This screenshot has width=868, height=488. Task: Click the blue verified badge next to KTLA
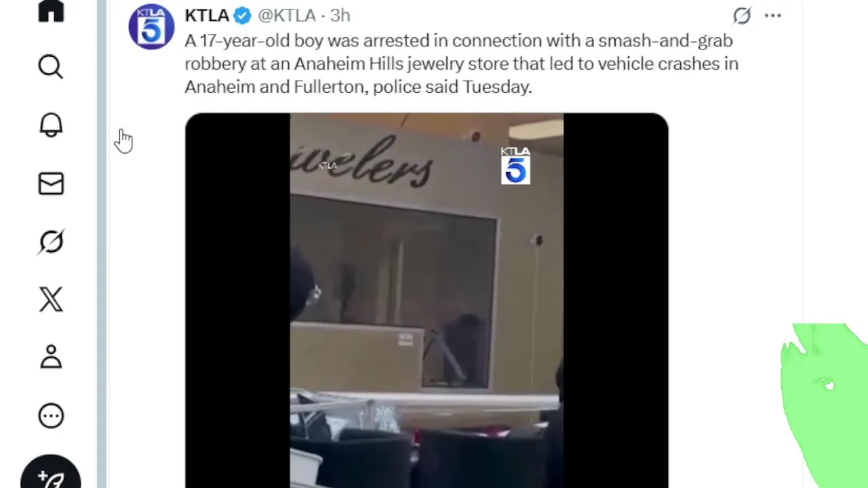pos(242,15)
